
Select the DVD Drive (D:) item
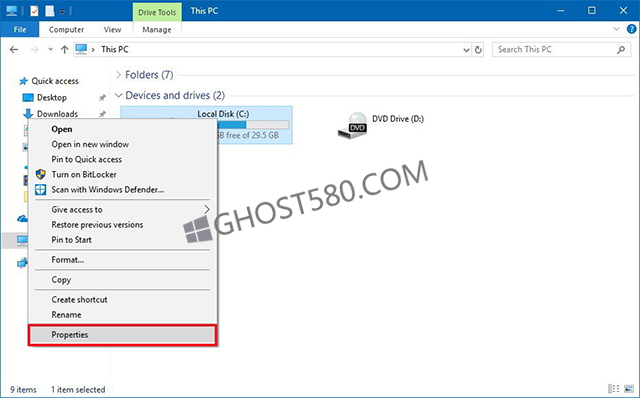(x=380, y=125)
